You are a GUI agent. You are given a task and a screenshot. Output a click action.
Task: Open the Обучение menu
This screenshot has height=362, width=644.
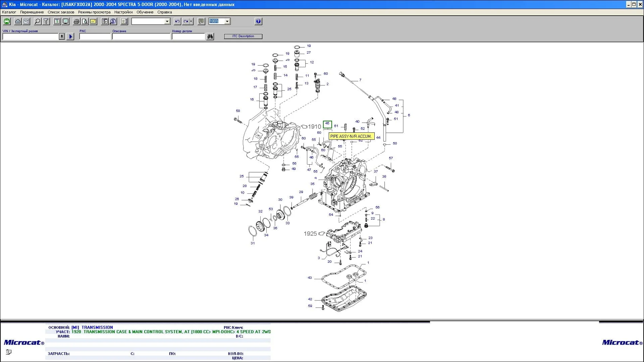click(145, 12)
